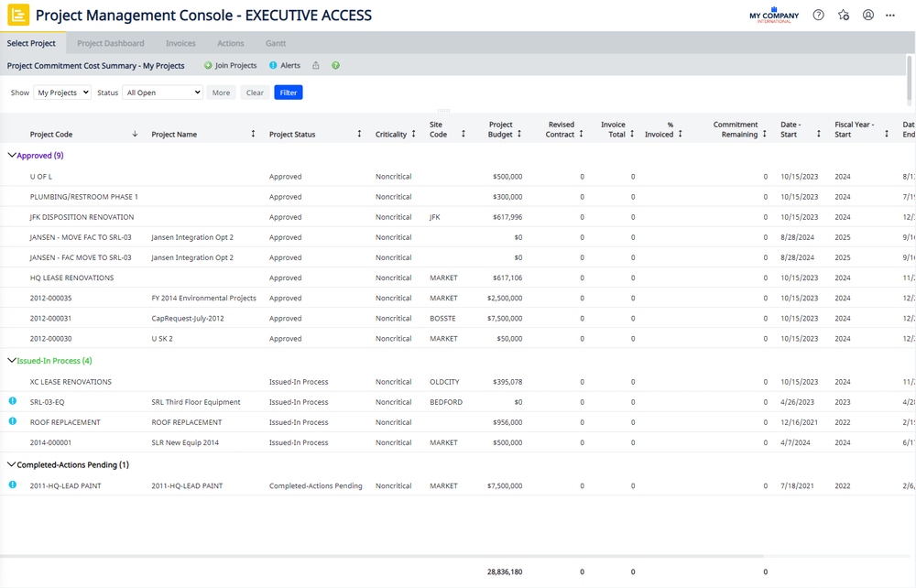Click the favorites star icon
The image size is (916, 588).
point(844,14)
